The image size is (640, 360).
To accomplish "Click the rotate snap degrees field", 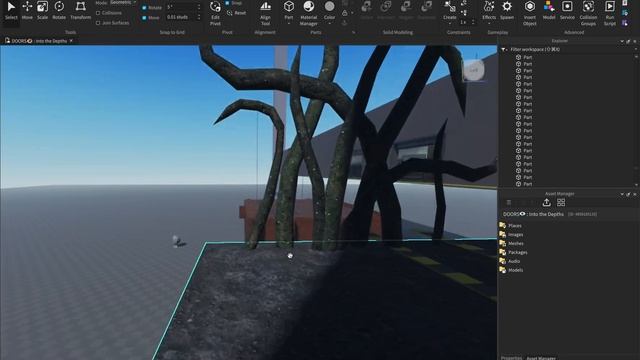I will click(181, 7).
